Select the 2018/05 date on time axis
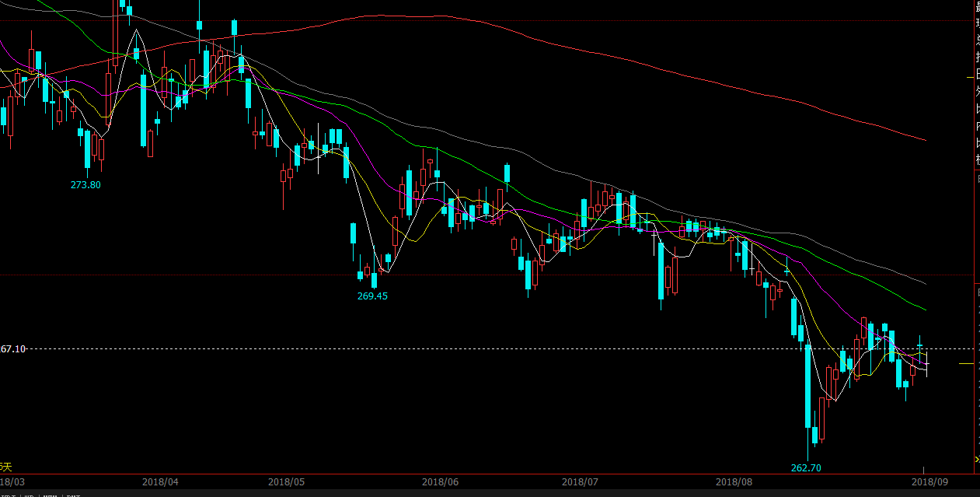The height and width of the screenshot is (497, 980). pyautogui.click(x=287, y=481)
